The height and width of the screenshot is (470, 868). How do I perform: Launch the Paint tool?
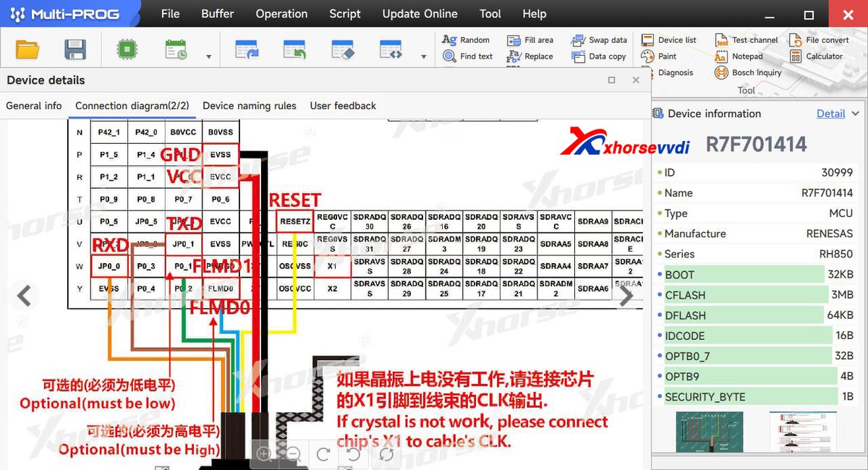(x=659, y=56)
